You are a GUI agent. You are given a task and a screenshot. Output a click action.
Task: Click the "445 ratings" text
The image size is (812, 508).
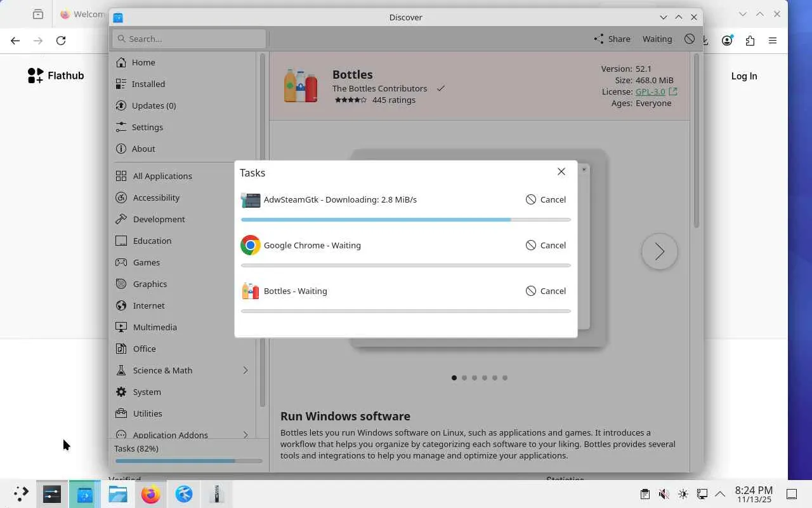point(394,100)
